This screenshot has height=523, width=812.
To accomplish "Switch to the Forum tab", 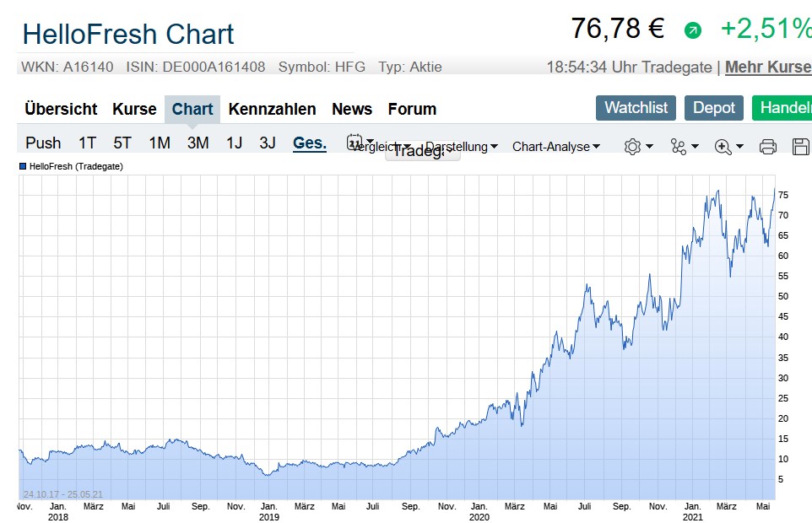I will point(412,109).
